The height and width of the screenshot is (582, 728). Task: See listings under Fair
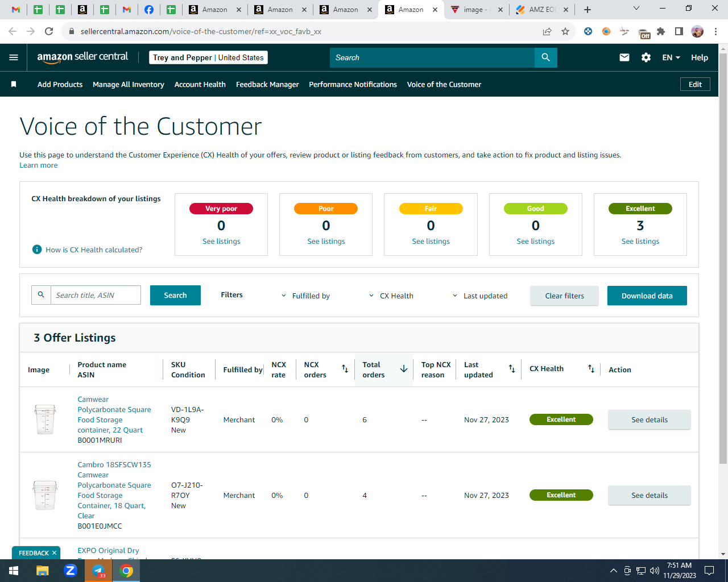coord(431,242)
